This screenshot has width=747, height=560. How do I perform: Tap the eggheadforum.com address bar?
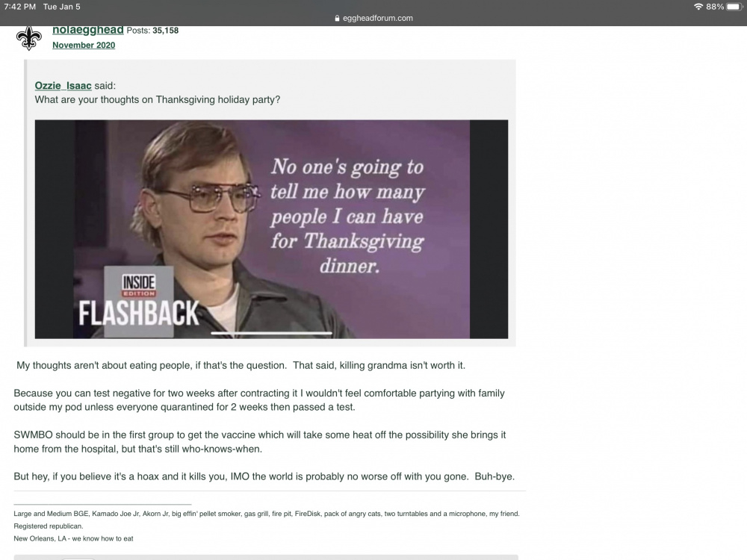(373, 18)
